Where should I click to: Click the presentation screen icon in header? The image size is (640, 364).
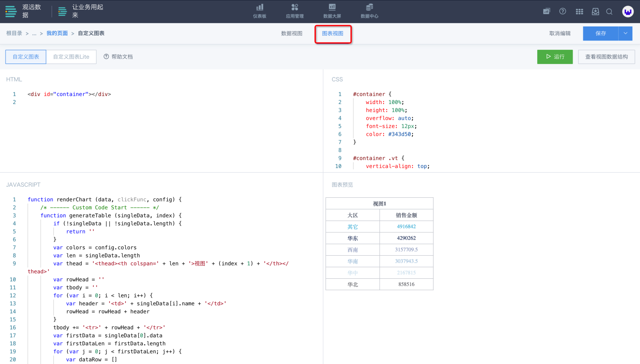pyautogui.click(x=547, y=12)
